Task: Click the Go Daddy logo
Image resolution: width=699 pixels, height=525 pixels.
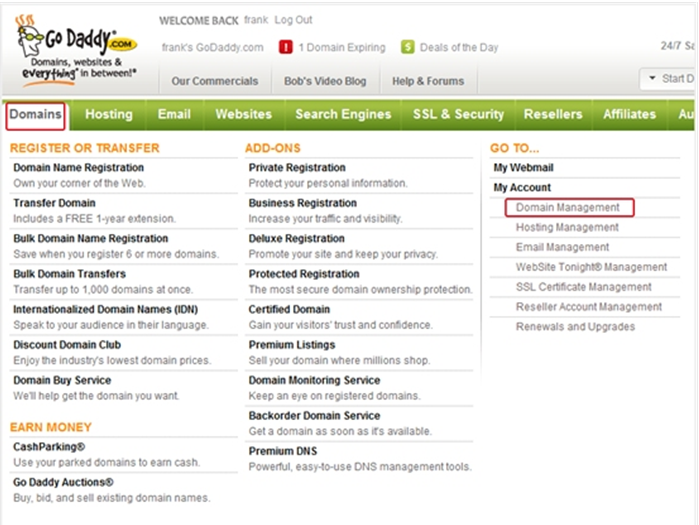Action: (x=77, y=51)
